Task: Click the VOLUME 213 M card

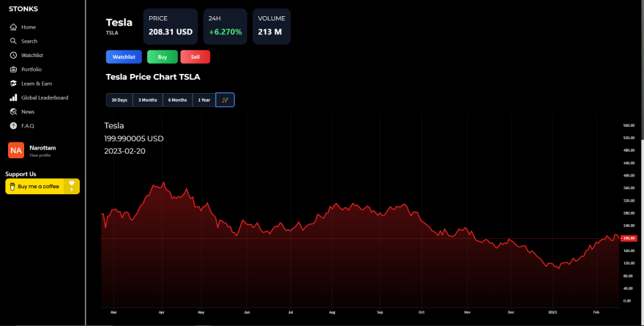Action: [272, 26]
